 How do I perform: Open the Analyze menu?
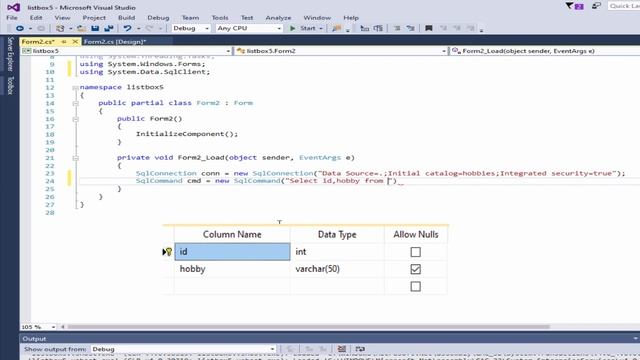[278, 18]
